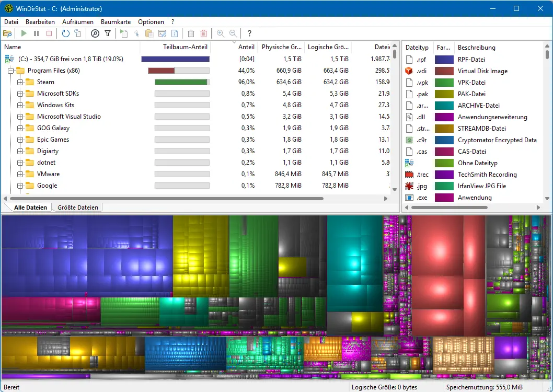Open the Aufräumen menu

coord(77,22)
